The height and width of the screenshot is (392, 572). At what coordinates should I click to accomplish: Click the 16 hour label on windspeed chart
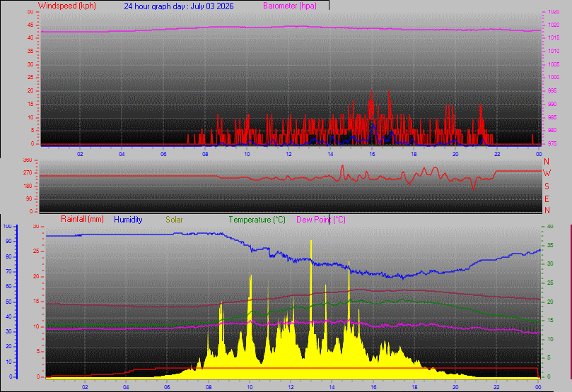[372, 154]
